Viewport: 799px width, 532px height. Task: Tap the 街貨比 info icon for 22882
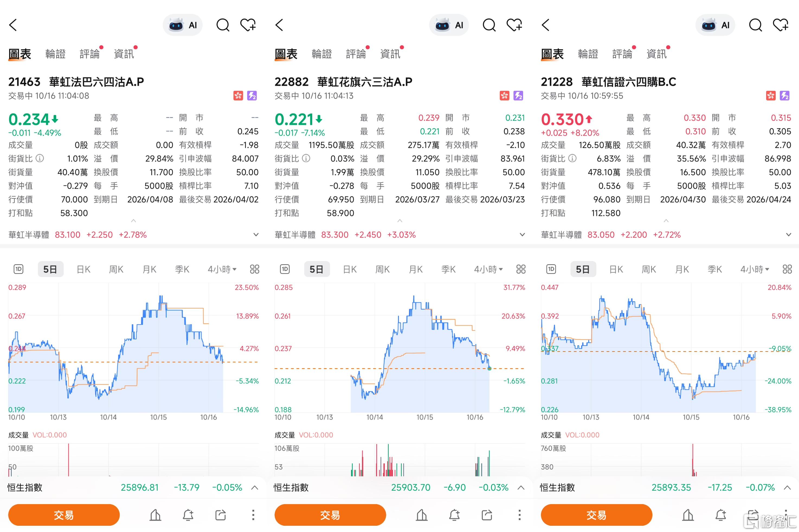click(x=306, y=158)
